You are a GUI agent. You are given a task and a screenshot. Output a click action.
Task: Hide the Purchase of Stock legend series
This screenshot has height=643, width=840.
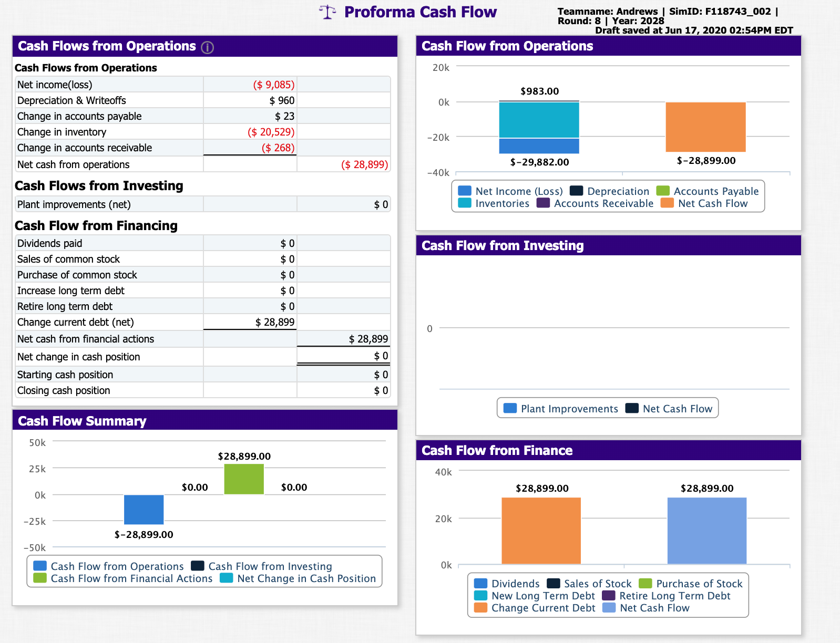pos(691,584)
